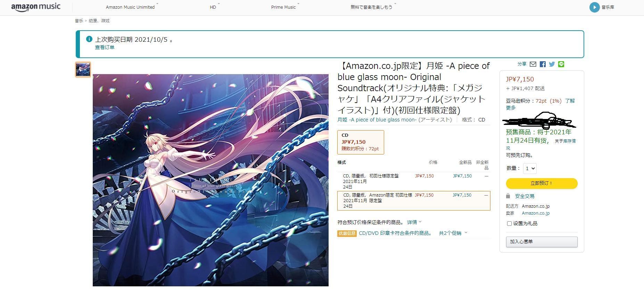The height and width of the screenshot is (294, 644).
Task: Share via LINE icon
Action: (x=561, y=64)
